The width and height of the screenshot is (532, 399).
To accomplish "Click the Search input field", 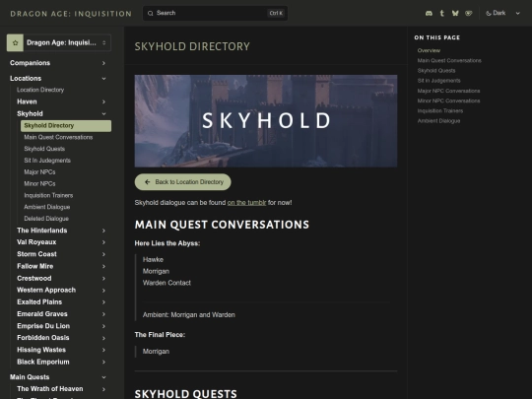I will tap(215, 13).
